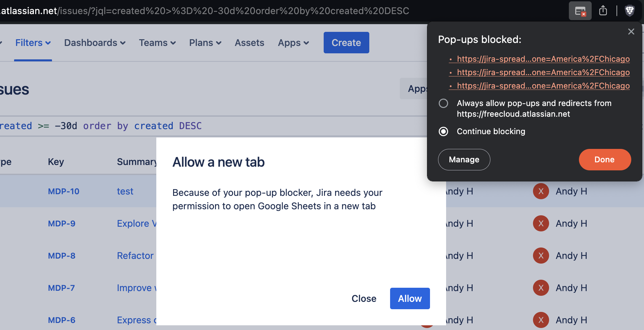644x330 pixels.
Task: Open the 'Refactor' issue summary link
Action: 136,256
